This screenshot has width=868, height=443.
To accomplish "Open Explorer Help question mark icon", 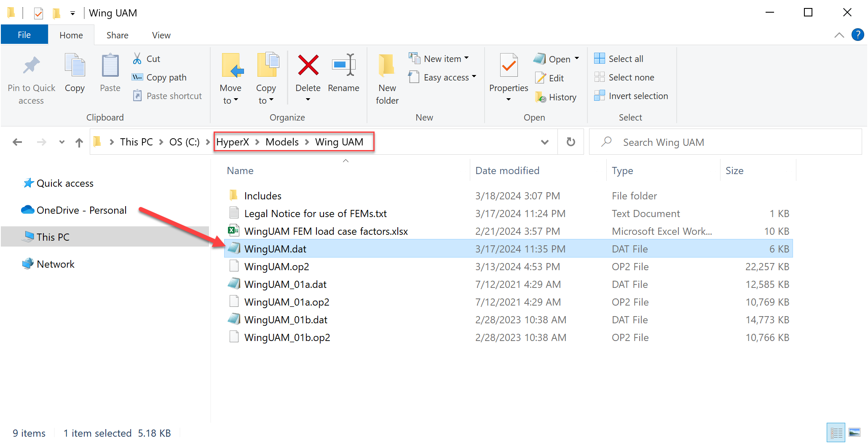I will 857,35.
